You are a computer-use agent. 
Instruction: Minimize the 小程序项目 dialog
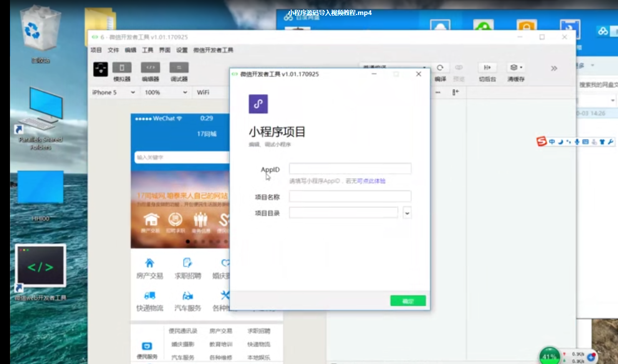coord(374,74)
